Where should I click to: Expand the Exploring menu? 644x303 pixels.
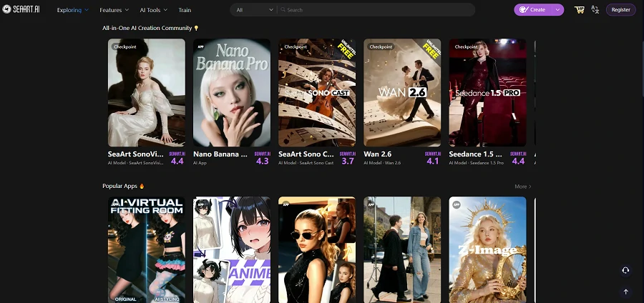click(72, 10)
